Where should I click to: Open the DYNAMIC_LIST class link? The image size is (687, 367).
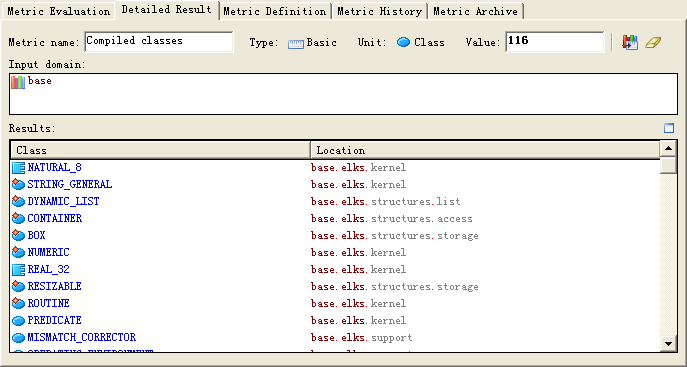(64, 201)
